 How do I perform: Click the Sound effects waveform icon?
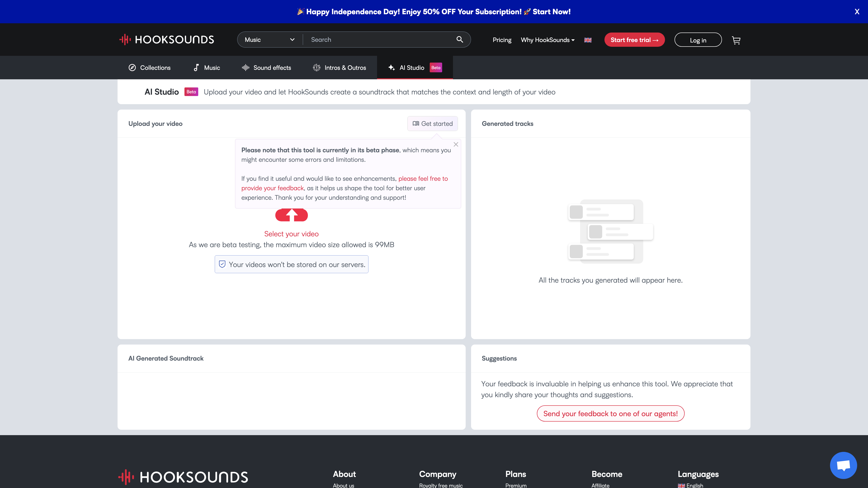coord(246,68)
